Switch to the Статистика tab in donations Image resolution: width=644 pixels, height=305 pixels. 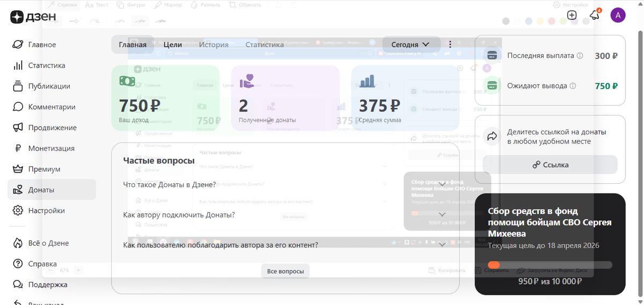tap(265, 44)
